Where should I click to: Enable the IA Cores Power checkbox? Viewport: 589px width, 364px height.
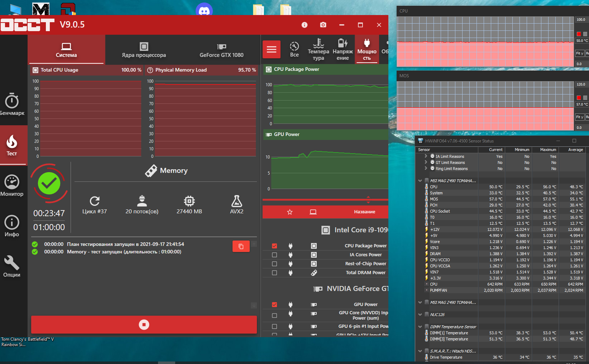(x=274, y=255)
